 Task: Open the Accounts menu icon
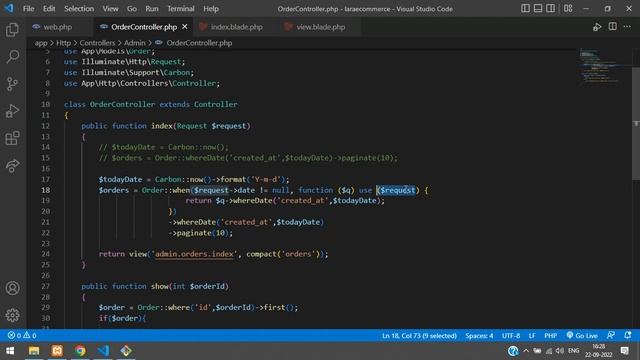[12, 288]
